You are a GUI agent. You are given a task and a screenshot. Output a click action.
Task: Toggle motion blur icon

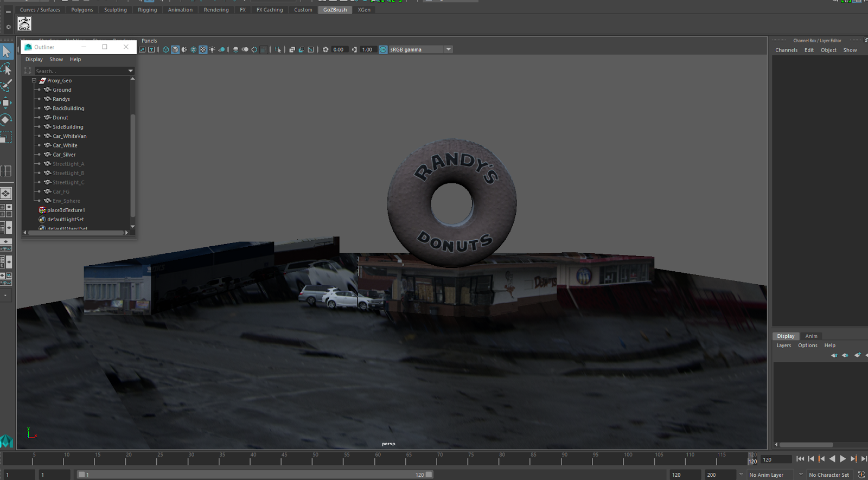[x=245, y=49]
